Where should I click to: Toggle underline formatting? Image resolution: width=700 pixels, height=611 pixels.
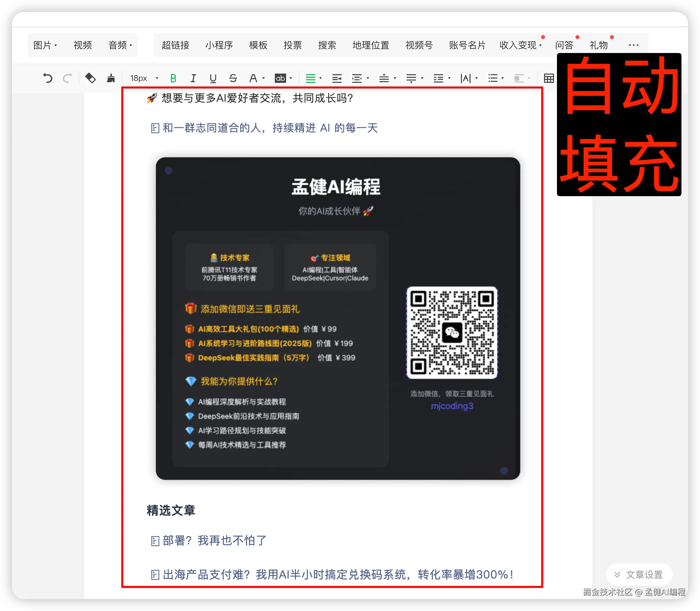point(213,79)
